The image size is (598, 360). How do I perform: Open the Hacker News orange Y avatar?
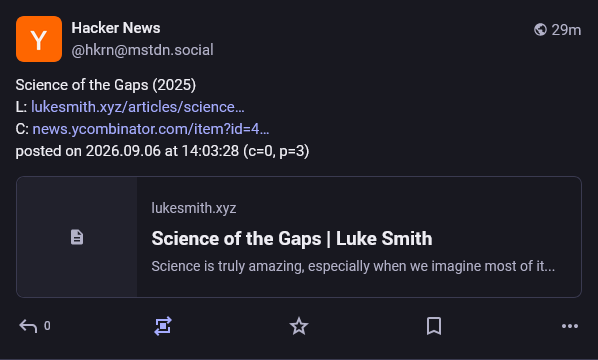(39, 39)
